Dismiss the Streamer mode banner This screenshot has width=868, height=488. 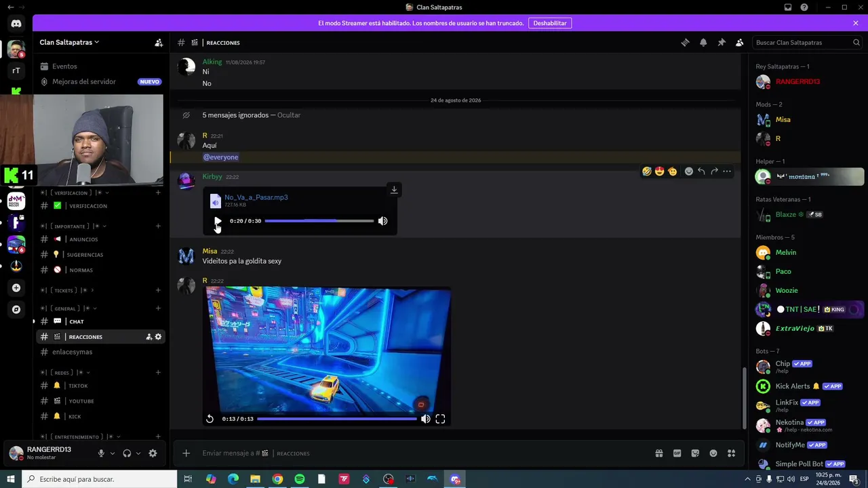tap(856, 23)
